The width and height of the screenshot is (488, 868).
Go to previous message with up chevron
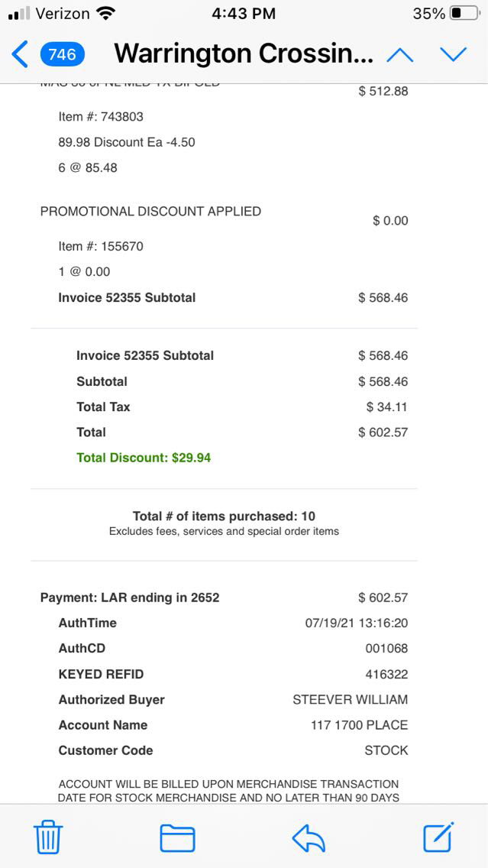[x=400, y=54]
